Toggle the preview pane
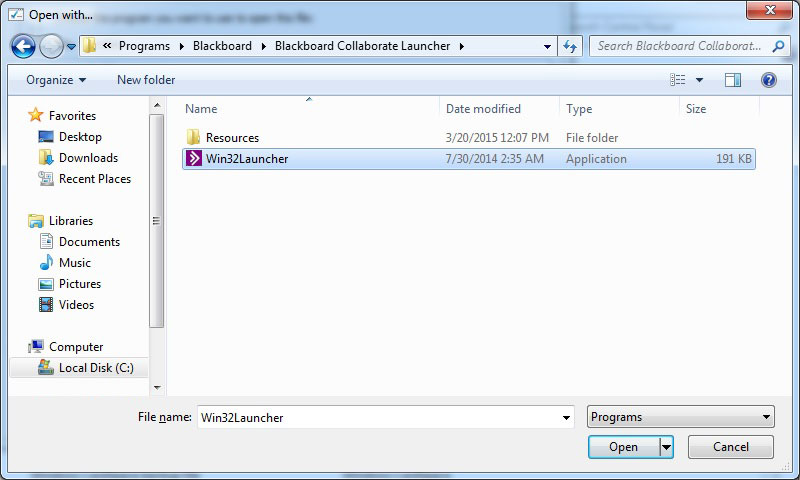This screenshot has height=480, width=800. [x=733, y=80]
